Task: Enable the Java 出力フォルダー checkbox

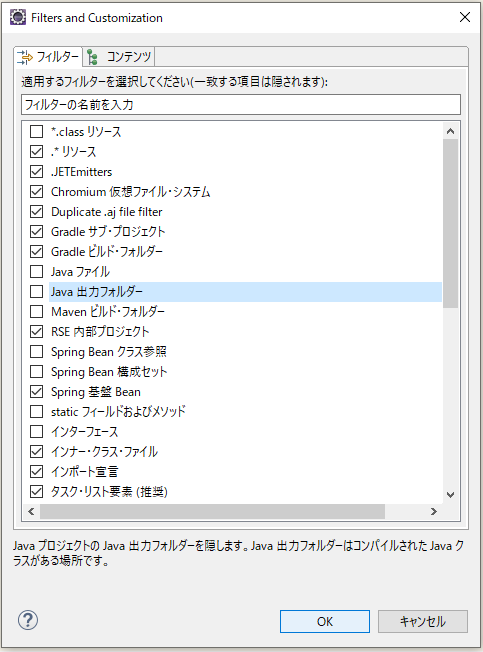Action: pyautogui.click(x=37, y=291)
